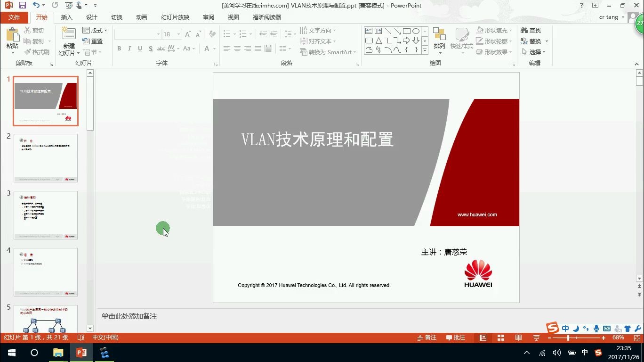Click the Comments (批注) status bar button
This screenshot has height=362, width=644.
tap(456, 337)
